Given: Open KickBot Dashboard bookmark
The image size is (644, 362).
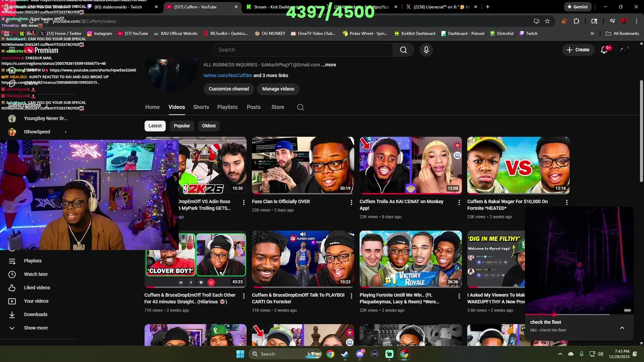Looking at the screenshot, I should (415, 34).
